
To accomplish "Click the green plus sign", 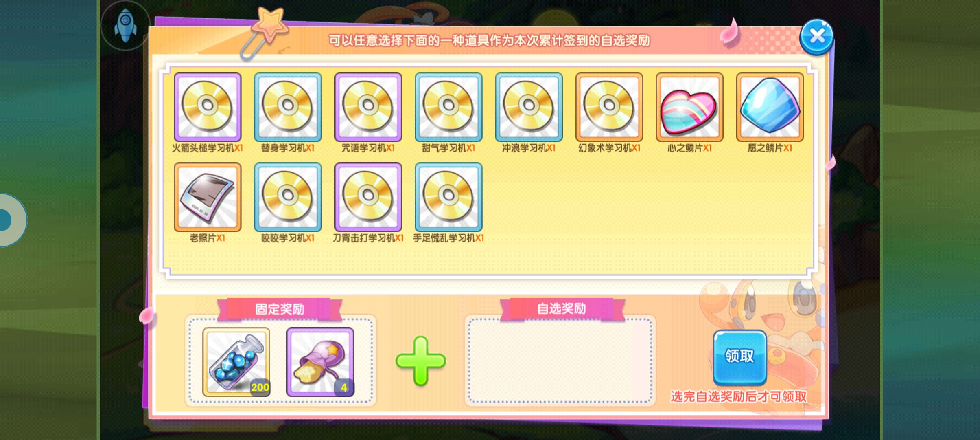I will pos(421,361).
